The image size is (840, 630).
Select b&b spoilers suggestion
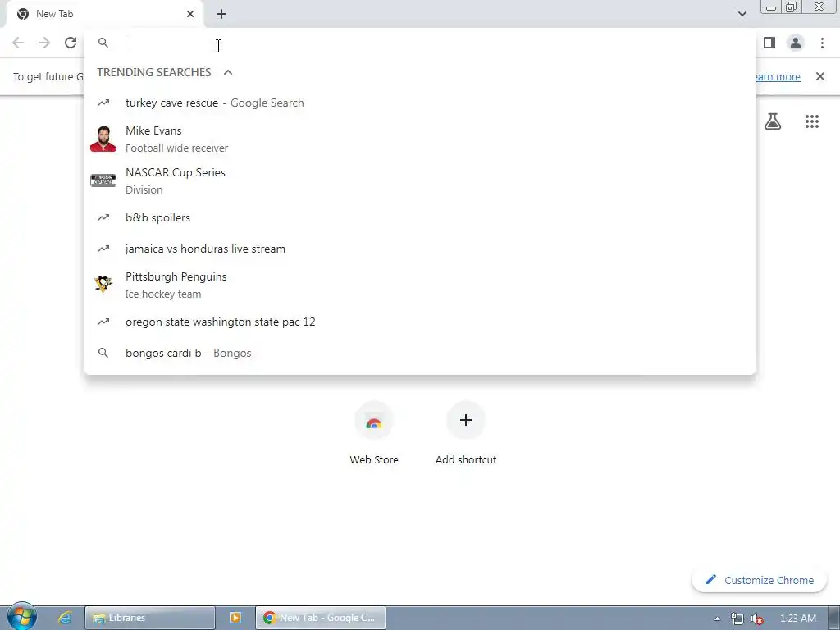[x=420, y=217]
